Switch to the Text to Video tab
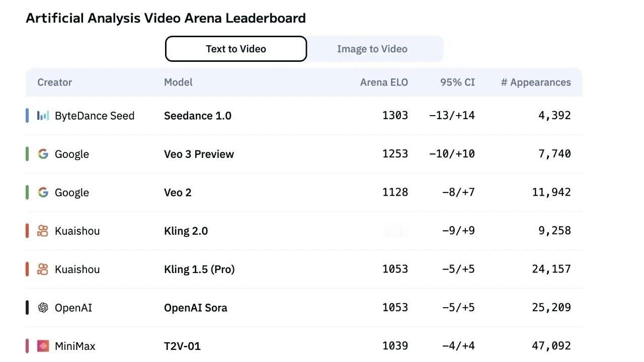 coord(236,49)
